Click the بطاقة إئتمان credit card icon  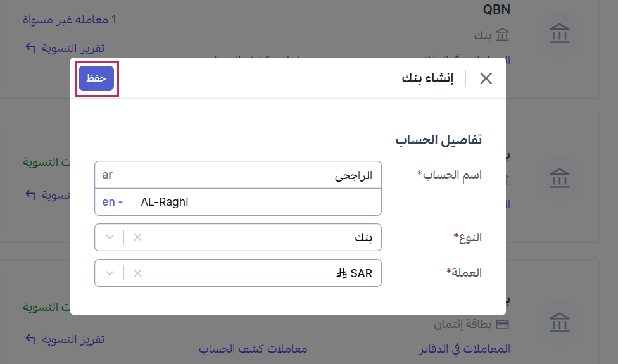[503, 325]
